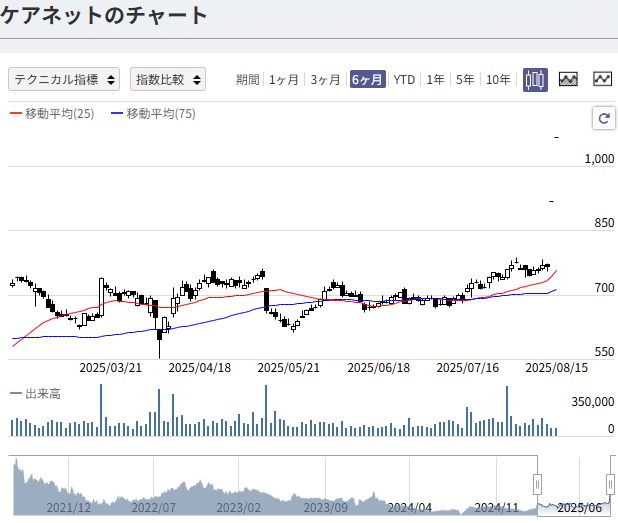The image size is (618, 523).
Task: Select the 5年 period
Action: tap(465, 80)
